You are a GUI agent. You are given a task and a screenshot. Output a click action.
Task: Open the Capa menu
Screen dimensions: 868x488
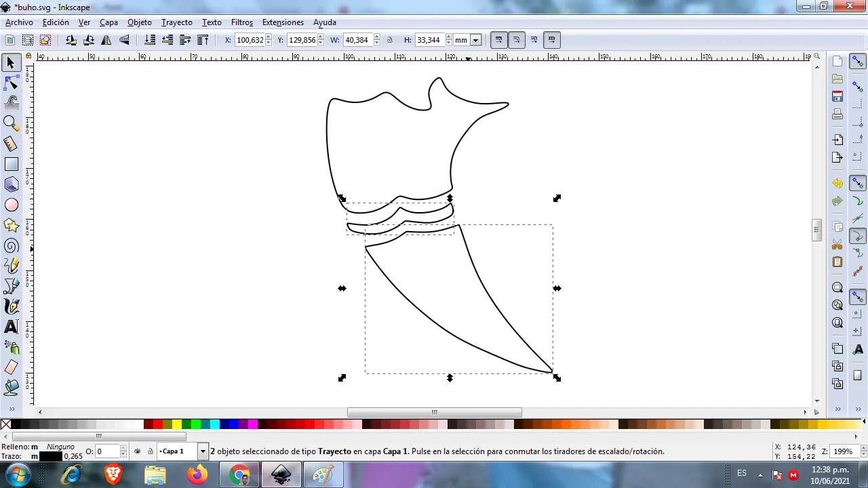click(x=108, y=22)
